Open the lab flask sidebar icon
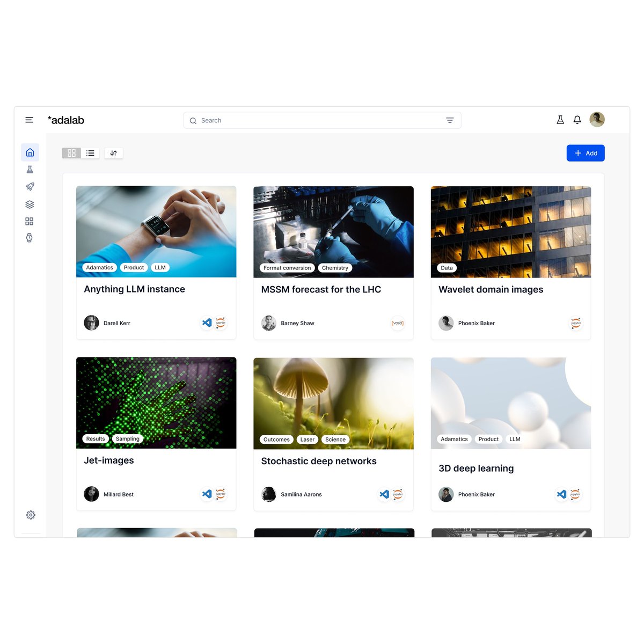Viewport: 644px width, 644px height. (x=30, y=170)
